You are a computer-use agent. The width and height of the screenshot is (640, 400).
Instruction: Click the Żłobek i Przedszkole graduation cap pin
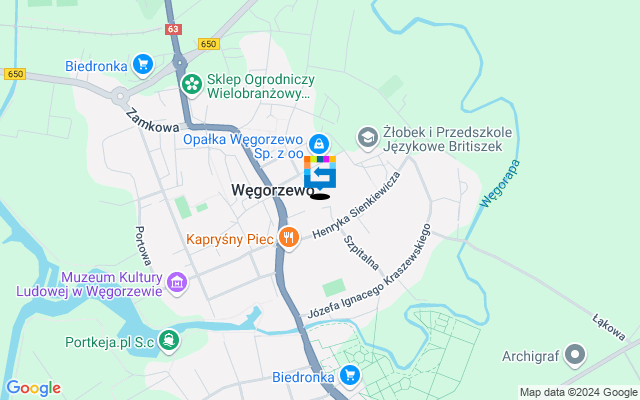coord(368,138)
